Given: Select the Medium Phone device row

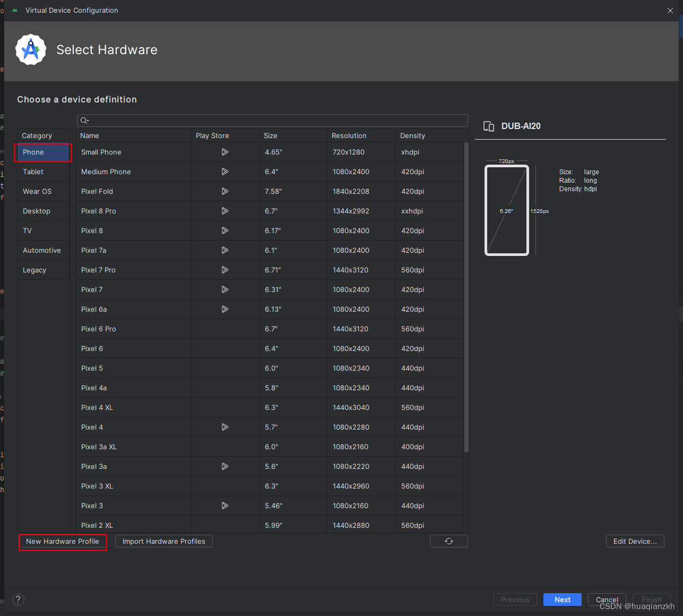Looking at the screenshot, I should click(x=270, y=172).
